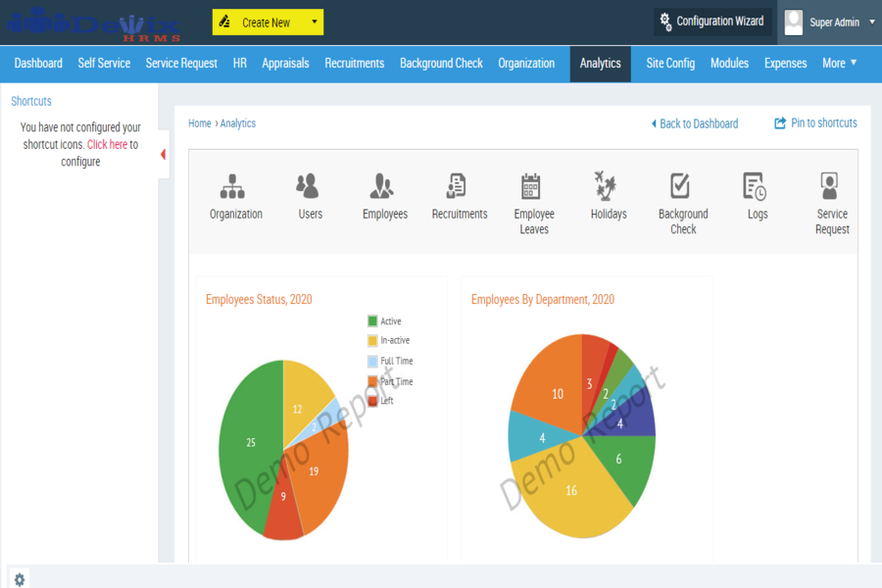Screen dimensions: 882x588
Task: Click the Pin to shortcuts link
Action: tap(816, 123)
